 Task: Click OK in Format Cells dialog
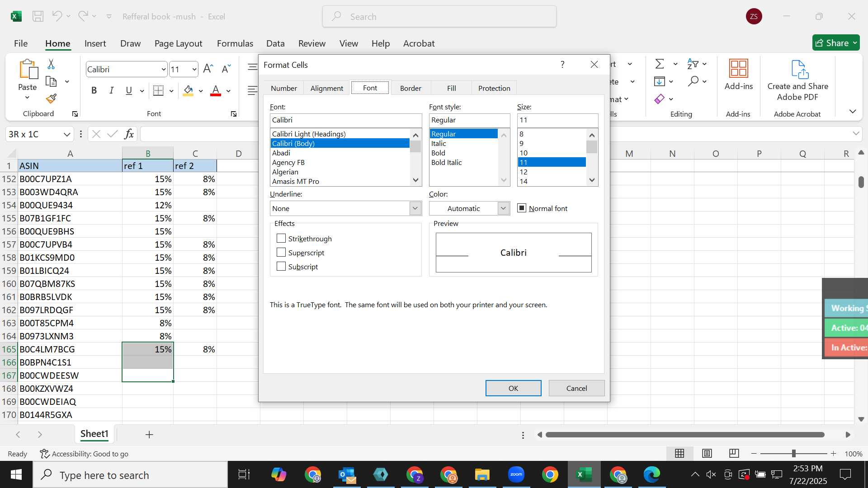[x=513, y=388]
